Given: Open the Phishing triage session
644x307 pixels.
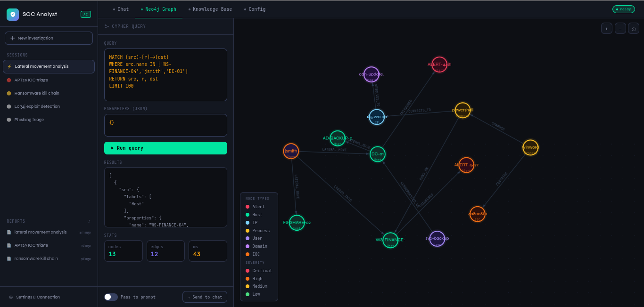Looking at the screenshot, I should [x=49, y=120].
